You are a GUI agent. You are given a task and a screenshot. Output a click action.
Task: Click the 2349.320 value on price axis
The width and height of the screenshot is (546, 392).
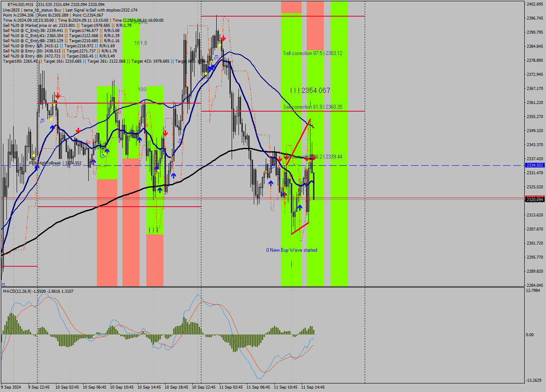pos(535,130)
